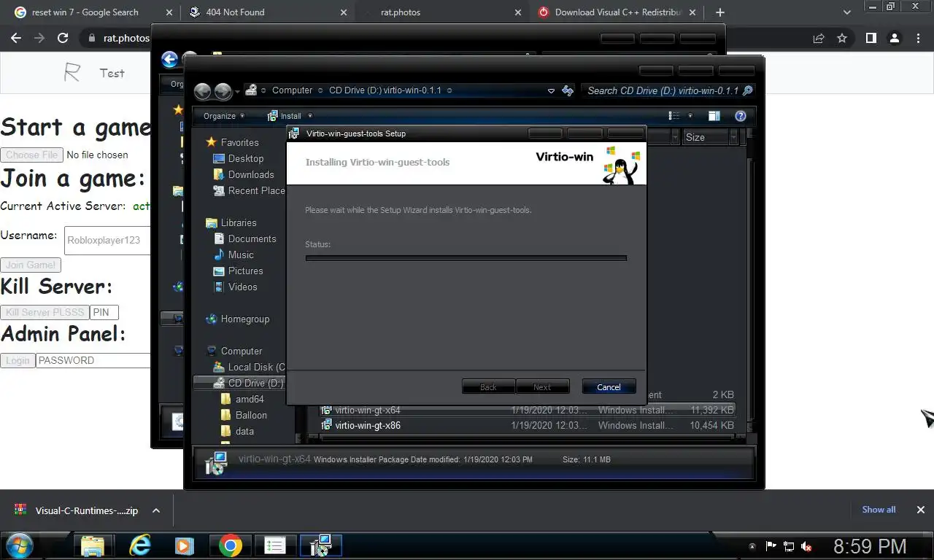Image resolution: width=934 pixels, height=560 pixels.
Task: Refresh the CD Drive folder view
Action: [x=568, y=90]
